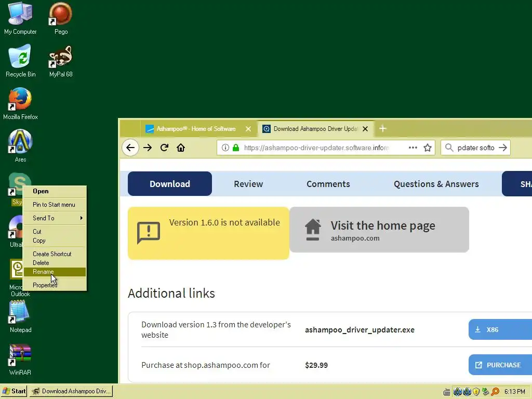Click the PURCHASE button
The height and width of the screenshot is (399, 532).
[500, 365]
